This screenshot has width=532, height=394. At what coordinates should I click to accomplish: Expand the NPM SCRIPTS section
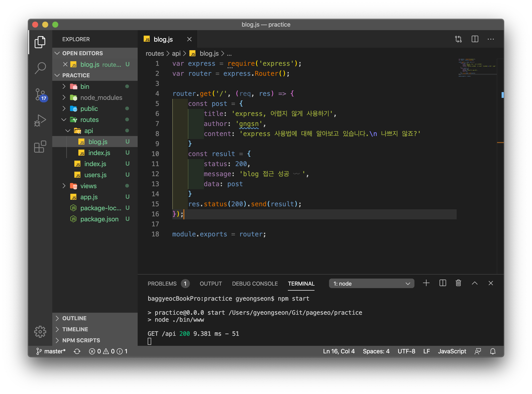click(x=81, y=340)
